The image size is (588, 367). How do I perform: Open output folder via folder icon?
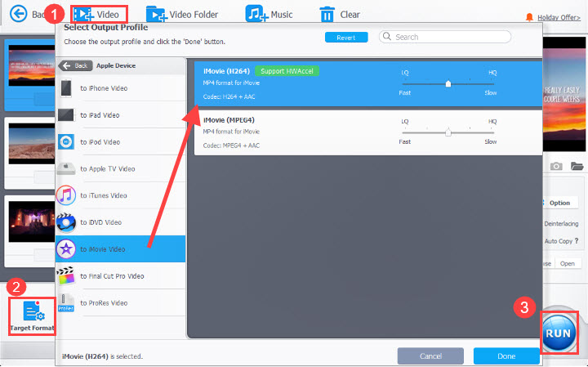(x=577, y=166)
